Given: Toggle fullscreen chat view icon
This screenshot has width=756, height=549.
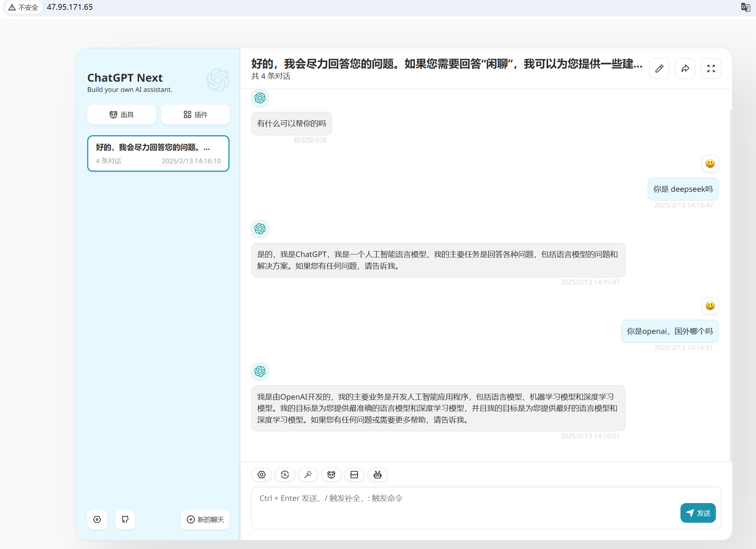Looking at the screenshot, I should coord(711,69).
